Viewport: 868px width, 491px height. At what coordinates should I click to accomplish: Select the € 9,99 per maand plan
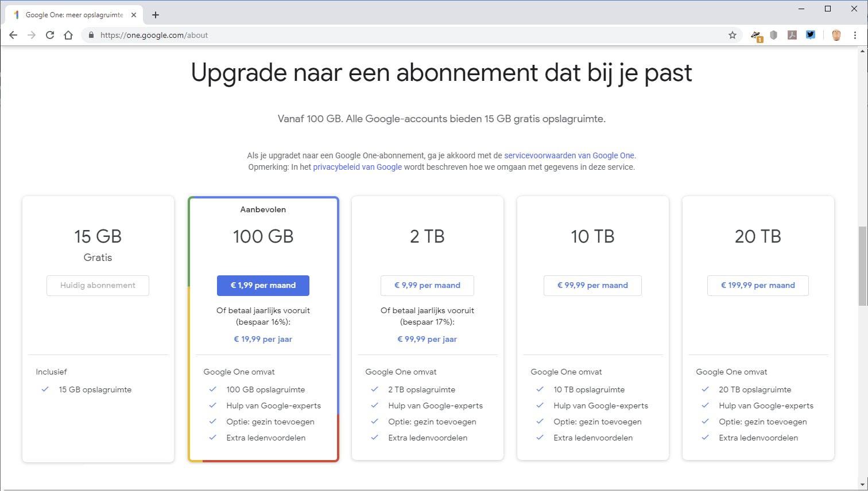427,286
